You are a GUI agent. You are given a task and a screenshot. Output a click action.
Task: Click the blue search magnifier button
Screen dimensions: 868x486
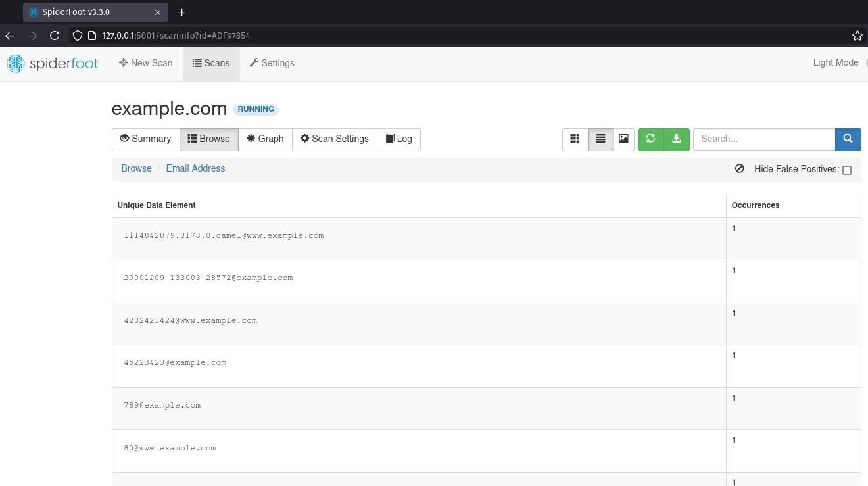click(848, 139)
